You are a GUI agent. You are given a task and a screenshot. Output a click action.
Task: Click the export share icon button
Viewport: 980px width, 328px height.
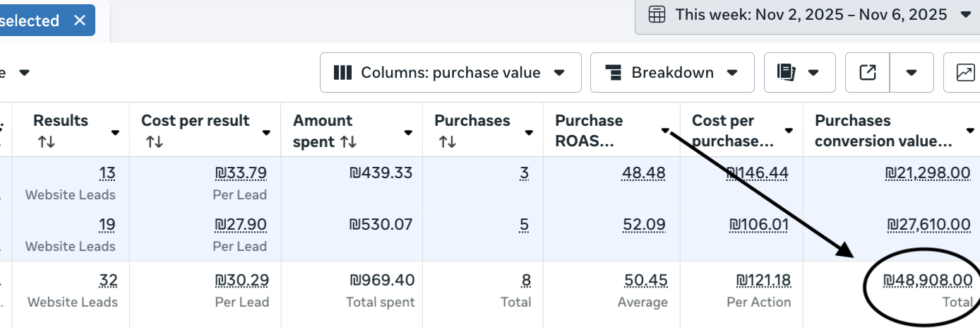[868, 72]
